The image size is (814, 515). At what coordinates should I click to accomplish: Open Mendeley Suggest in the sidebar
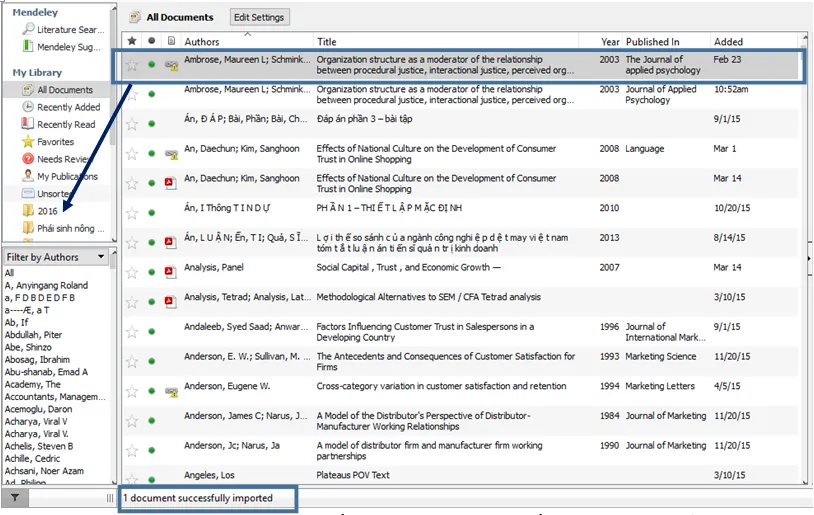[x=61, y=47]
